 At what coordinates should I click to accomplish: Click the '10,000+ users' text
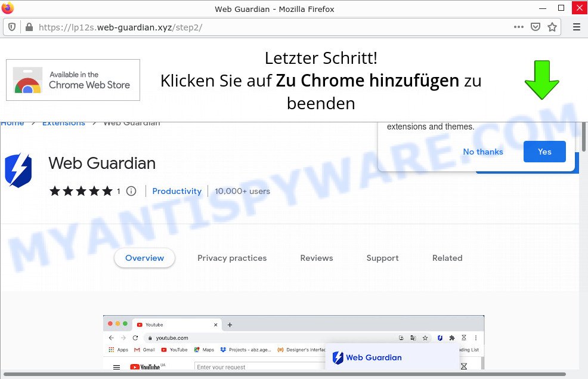pos(242,191)
